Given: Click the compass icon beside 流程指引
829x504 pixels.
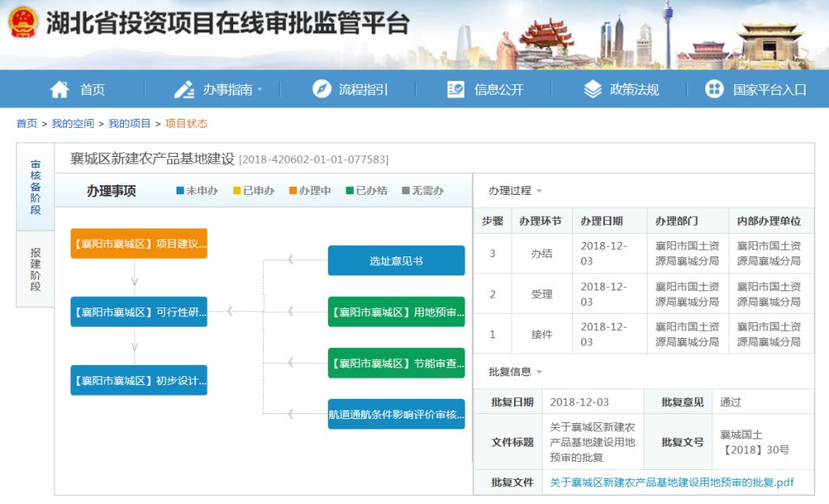Looking at the screenshot, I should (321, 90).
